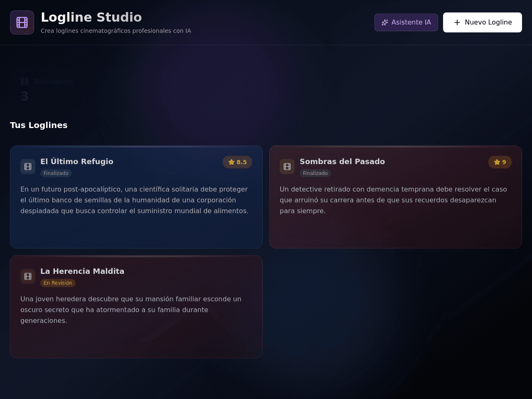Click the Finalizado tag on El Último Refugio
The height and width of the screenshot is (399, 532).
click(56, 173)
